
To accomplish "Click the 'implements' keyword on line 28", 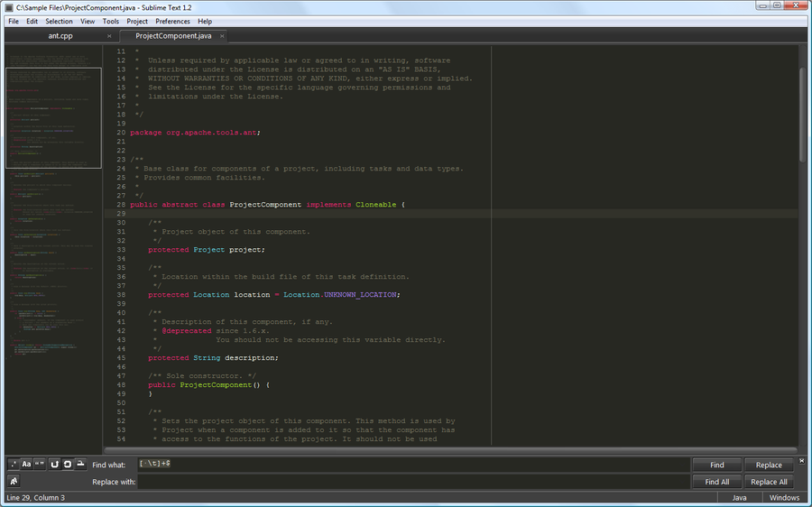I will tap(328, 205).
